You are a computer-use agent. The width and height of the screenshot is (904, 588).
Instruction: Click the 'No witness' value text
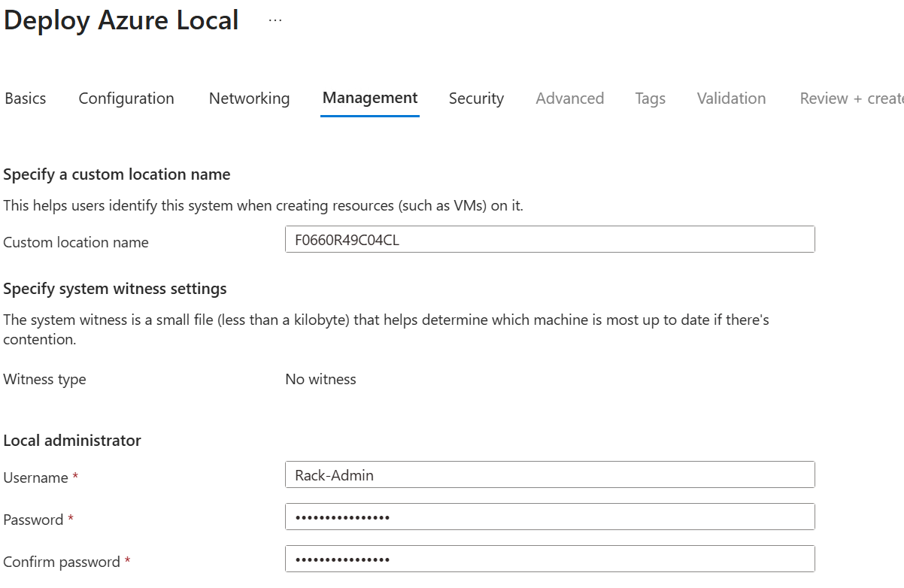[320, 379]
